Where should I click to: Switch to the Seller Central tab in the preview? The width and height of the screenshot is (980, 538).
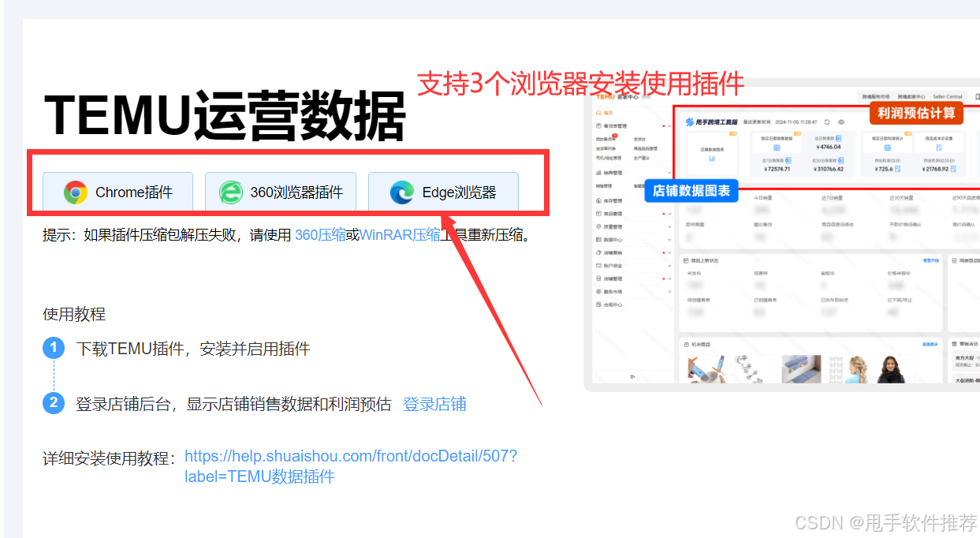pos(948,96)
